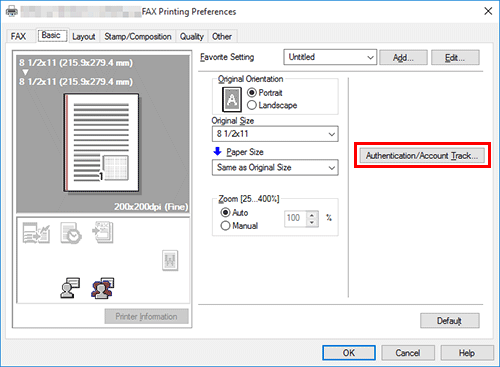Screen dimensions: 500x367
Task: Click the grayed fax cover sheet icon
Action: tap(103, 232)
